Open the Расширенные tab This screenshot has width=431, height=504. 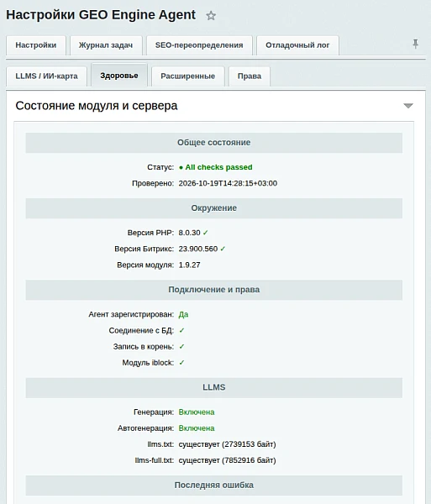[188, 76]
